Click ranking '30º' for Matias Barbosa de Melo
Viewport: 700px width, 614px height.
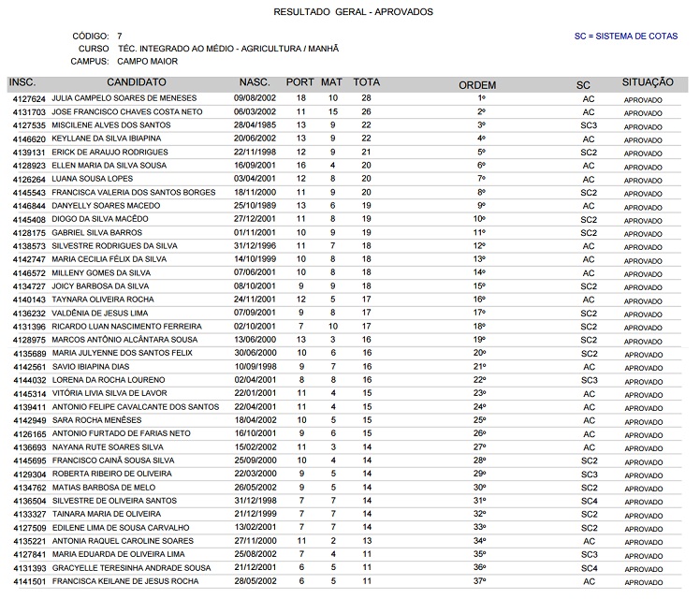click(x=480, y=488)
